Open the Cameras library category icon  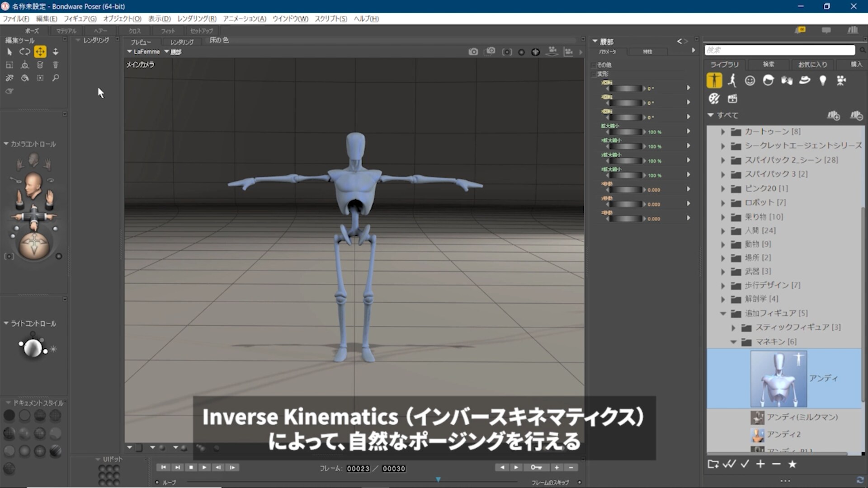tap(841, 80)
